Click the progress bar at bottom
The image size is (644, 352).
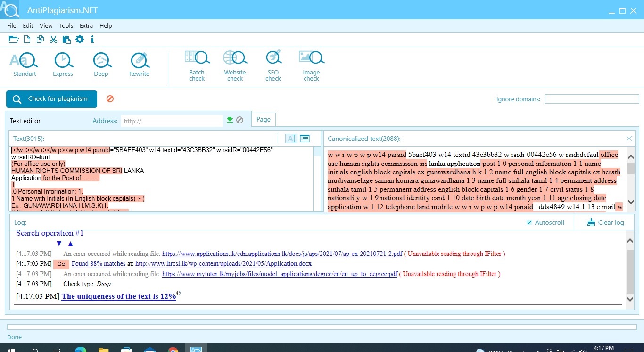click(x=322, y=327)
